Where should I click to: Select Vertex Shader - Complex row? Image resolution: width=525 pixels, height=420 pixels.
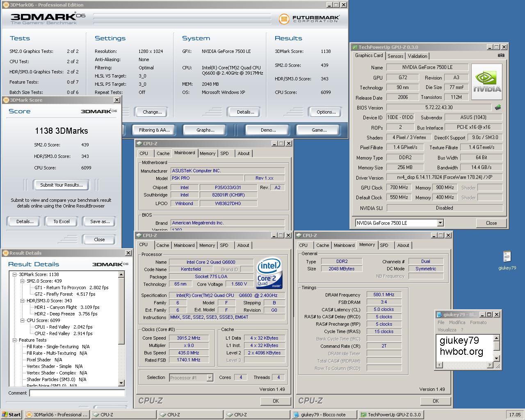(57, 373)
